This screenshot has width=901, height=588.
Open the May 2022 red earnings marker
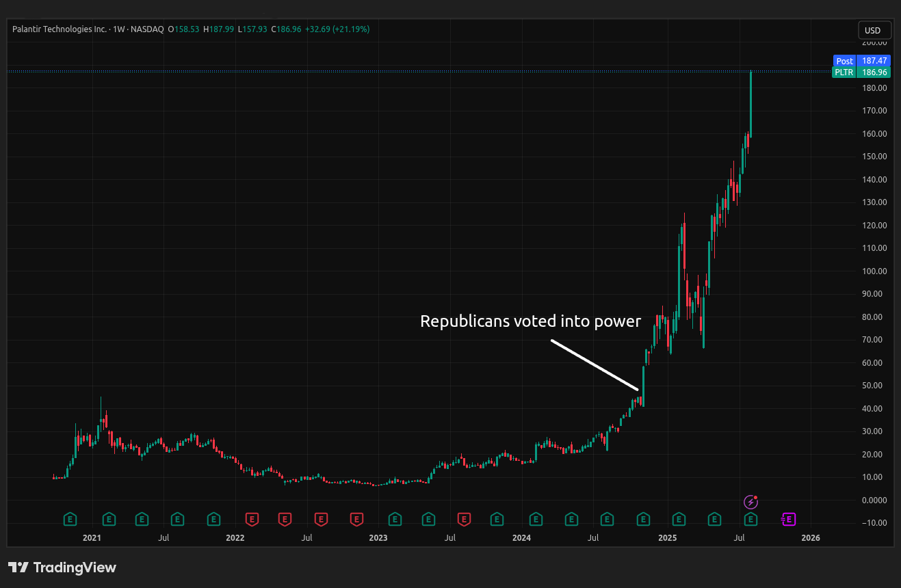tap(285, 520)
